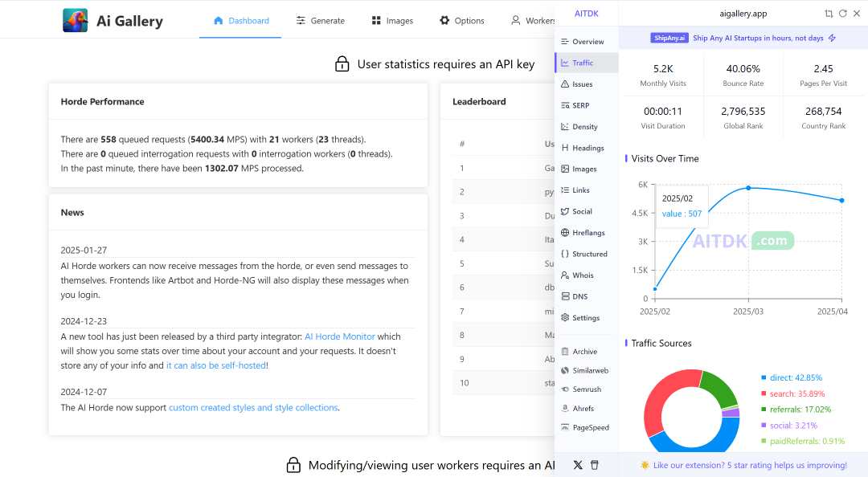Toggle social traffic legend entry
The width and height of the screenshot is (868, 477).
(789, 426)
